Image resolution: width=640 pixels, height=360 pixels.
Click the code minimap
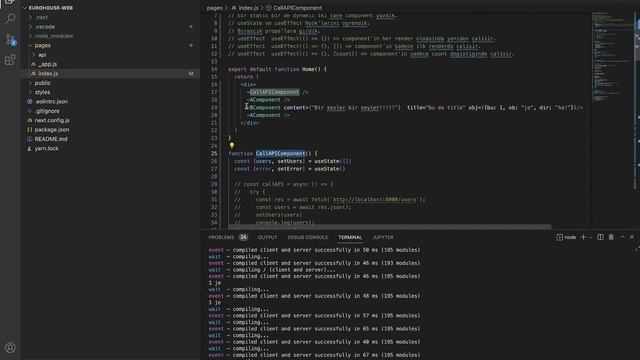point(613,57)
